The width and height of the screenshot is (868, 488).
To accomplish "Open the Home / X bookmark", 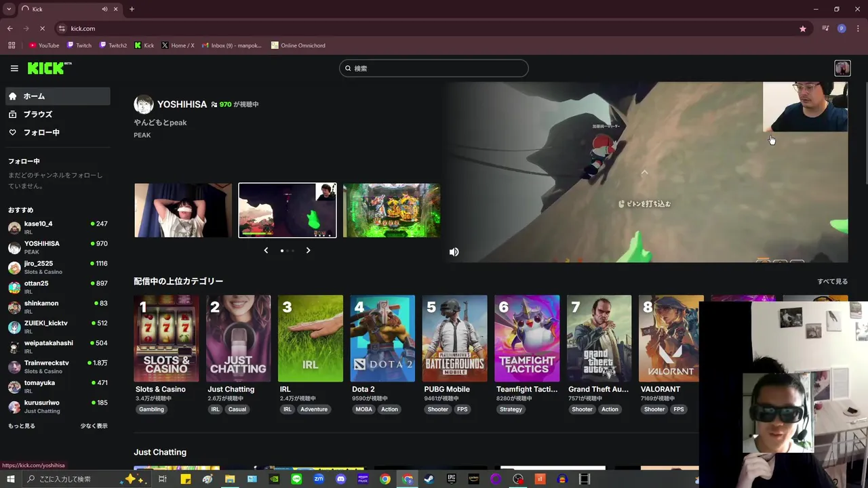I will click(178, 45).
